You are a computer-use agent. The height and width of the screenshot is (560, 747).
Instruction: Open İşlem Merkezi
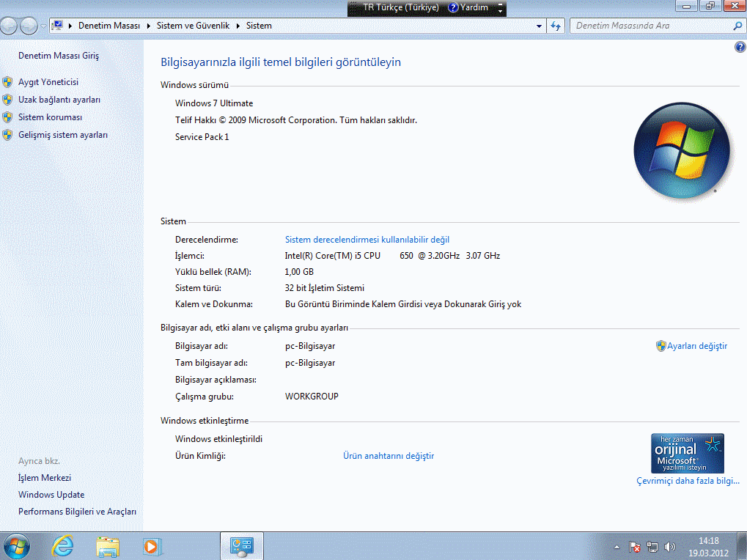click(44, 478)
